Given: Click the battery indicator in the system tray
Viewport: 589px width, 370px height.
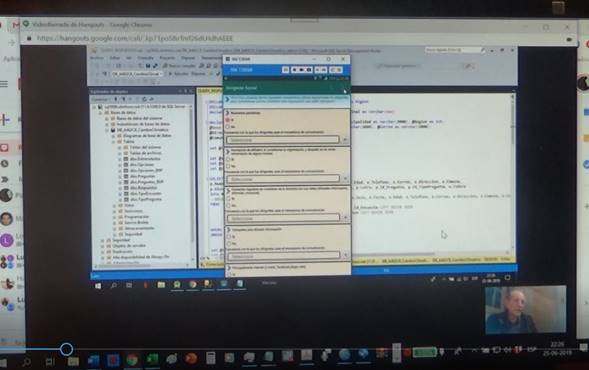Looking at the screenshot, I should tap(424, 352).
